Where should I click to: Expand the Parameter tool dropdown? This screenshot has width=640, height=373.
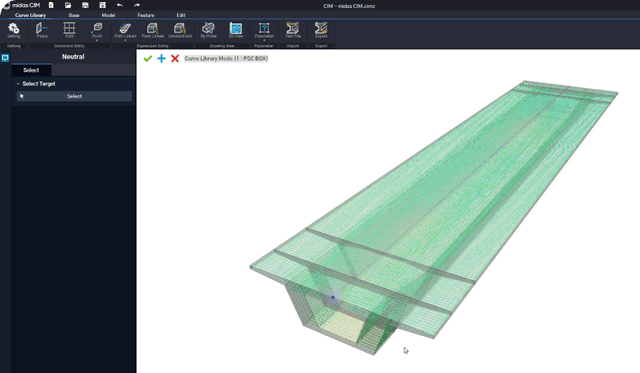(264, 40)
